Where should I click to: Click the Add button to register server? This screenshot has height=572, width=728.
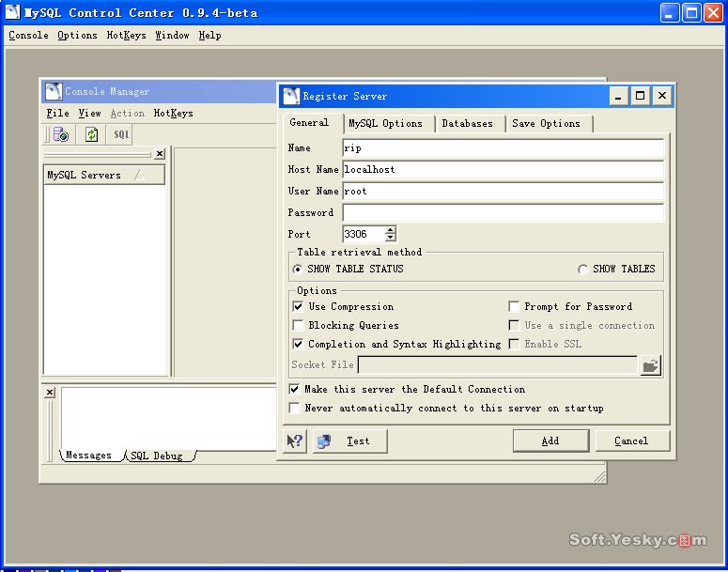click(x=550, y=441)
